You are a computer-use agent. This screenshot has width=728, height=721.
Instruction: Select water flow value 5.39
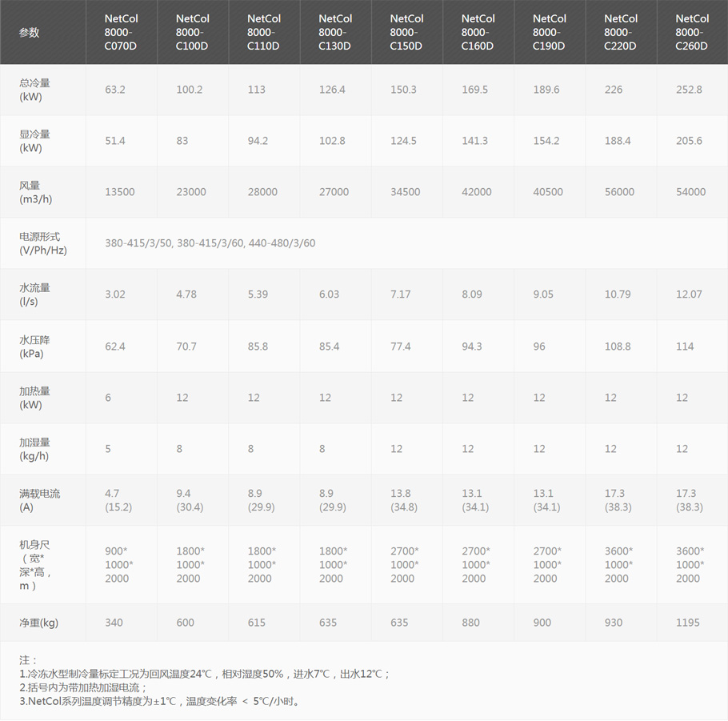pos(258,294)
